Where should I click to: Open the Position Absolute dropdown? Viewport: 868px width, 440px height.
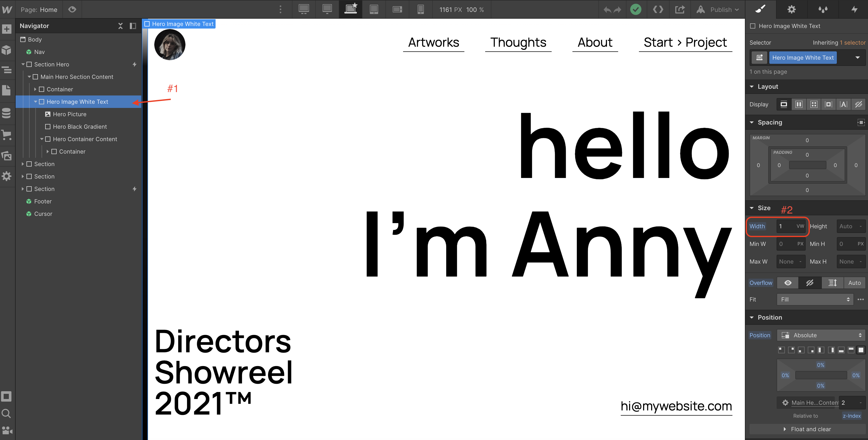821,335
